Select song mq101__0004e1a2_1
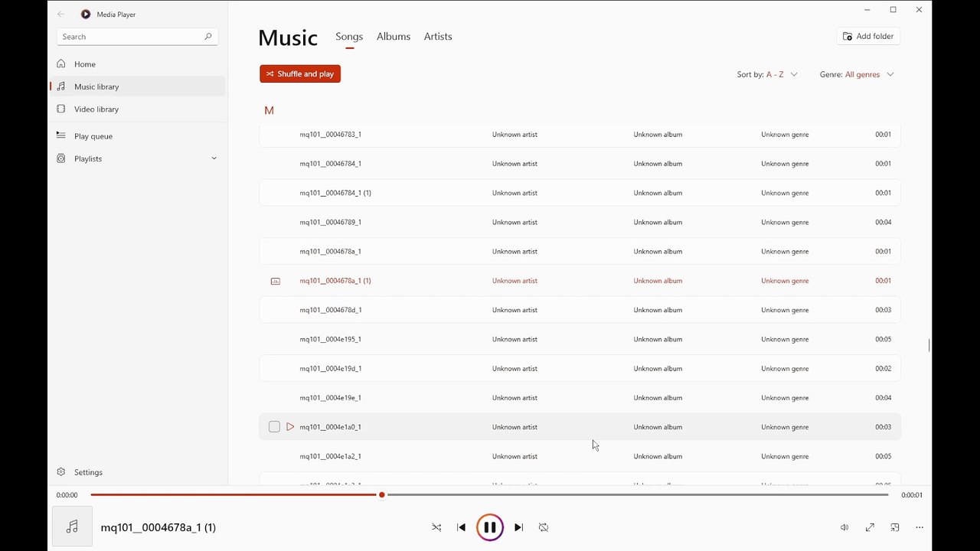980x551 pixels. click(580, 456)
